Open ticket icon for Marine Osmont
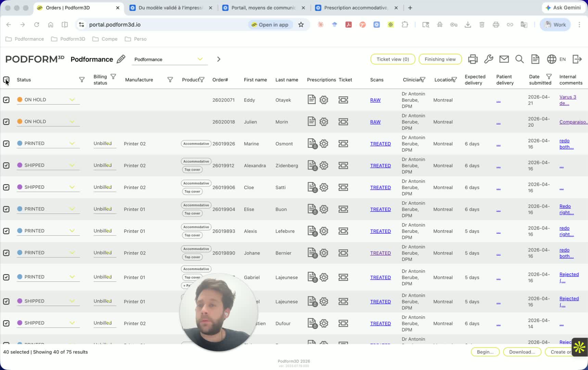This screenshot has width=588, height=370. (x=343, y=144)
